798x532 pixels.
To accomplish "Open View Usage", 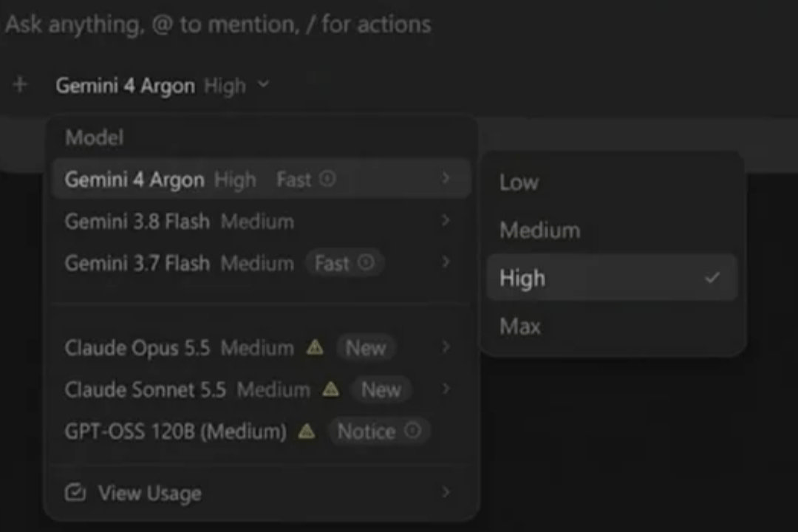I will click(261, 492).
